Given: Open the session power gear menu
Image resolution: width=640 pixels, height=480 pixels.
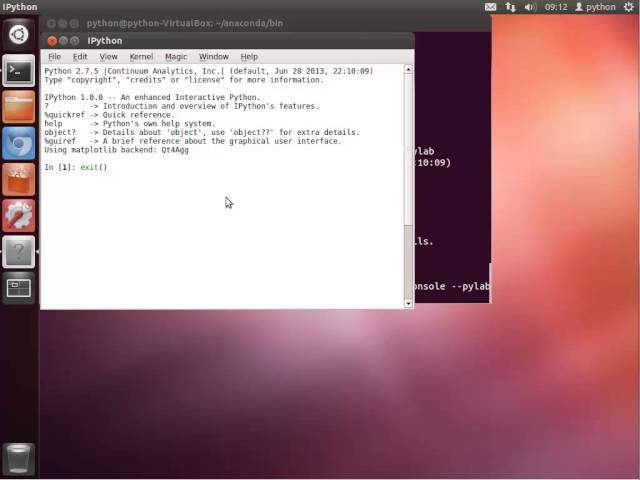Looking at the screenshot, I should pos(629,7).
